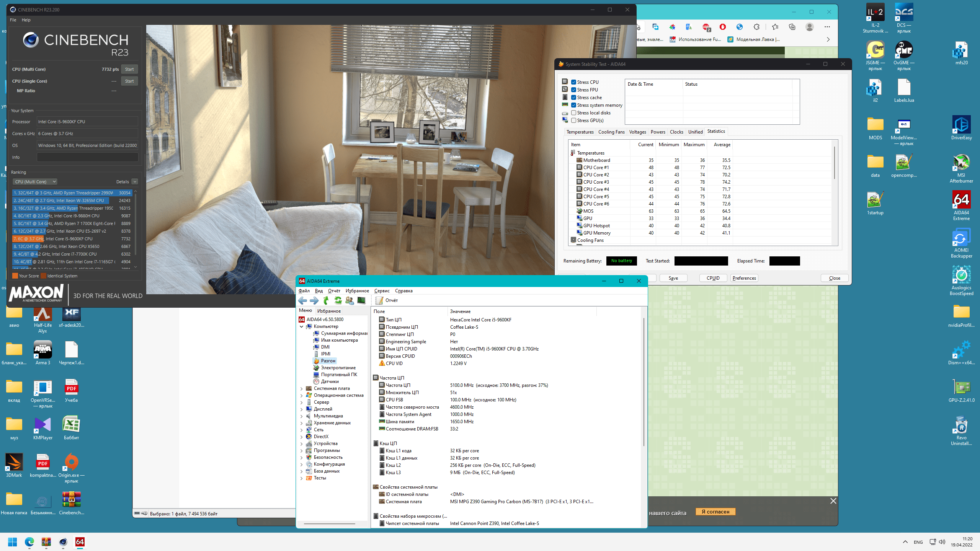Click AIDA64 detail pane vertical scrollbar

click(644, 383)
